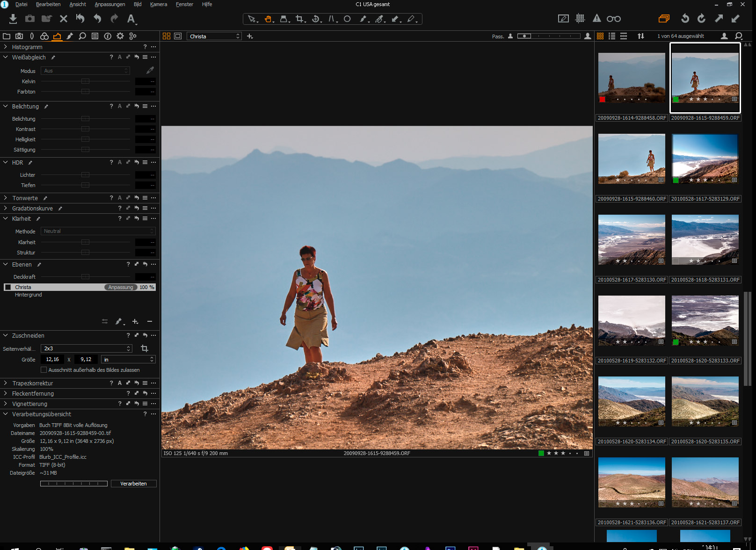756x550 pixels.
Task: Expand the Histogramm panel
Action: click(x=5, y=47)
